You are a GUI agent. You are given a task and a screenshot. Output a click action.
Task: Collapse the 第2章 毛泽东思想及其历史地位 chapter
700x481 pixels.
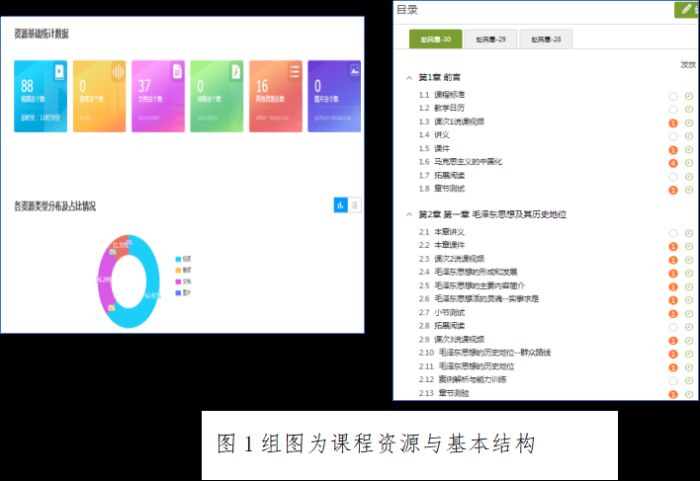click(409, 214)
